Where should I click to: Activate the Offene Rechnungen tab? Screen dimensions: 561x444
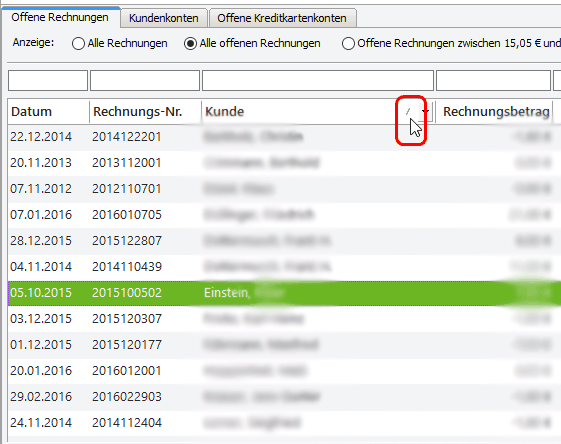(x=60, y=17)
